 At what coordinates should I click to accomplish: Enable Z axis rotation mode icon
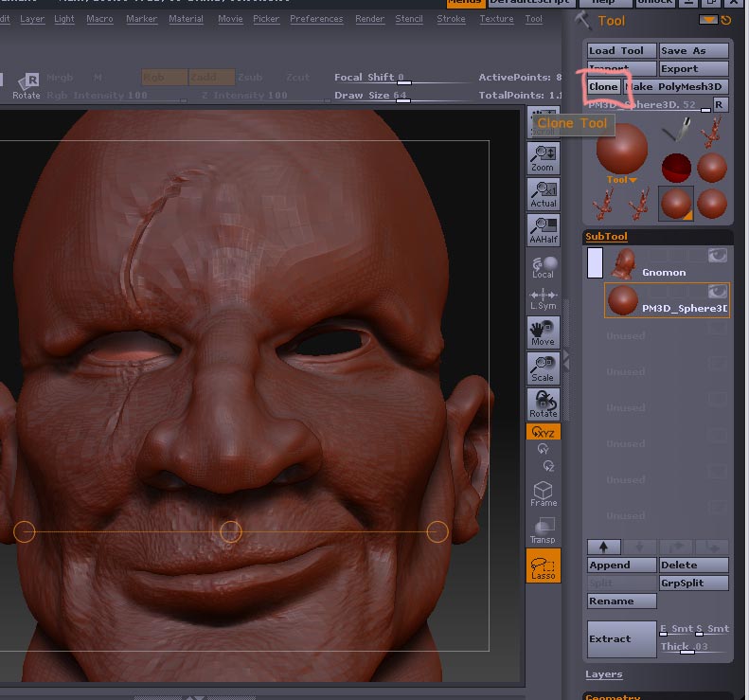548,466
